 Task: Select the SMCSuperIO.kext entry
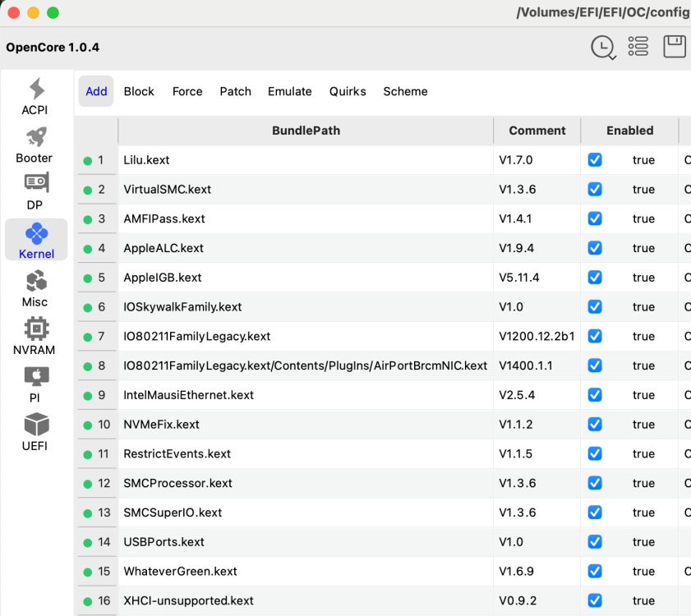[x=306, y=513]
